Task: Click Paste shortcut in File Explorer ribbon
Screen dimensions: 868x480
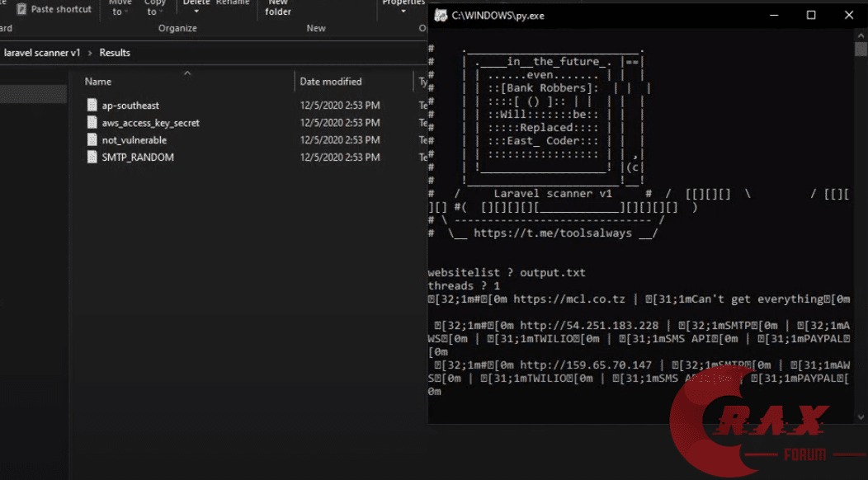Action: 54,9
